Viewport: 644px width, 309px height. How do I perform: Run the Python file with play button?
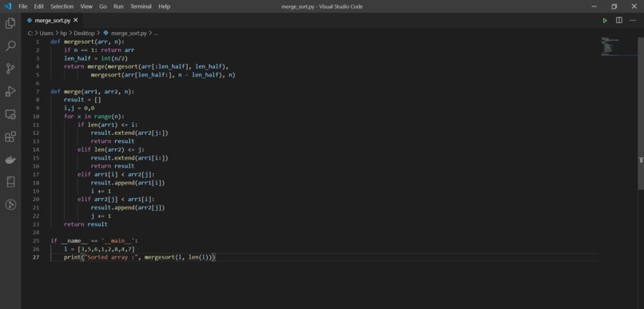click(605, 21)
